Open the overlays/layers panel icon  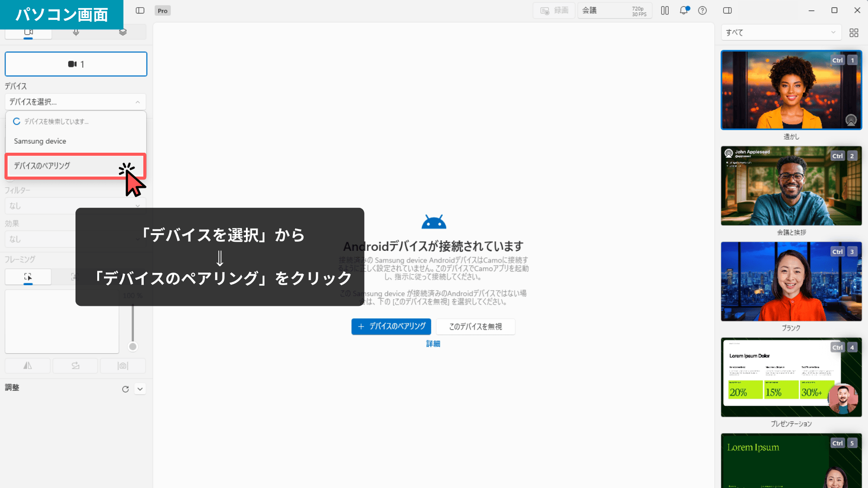123,32
